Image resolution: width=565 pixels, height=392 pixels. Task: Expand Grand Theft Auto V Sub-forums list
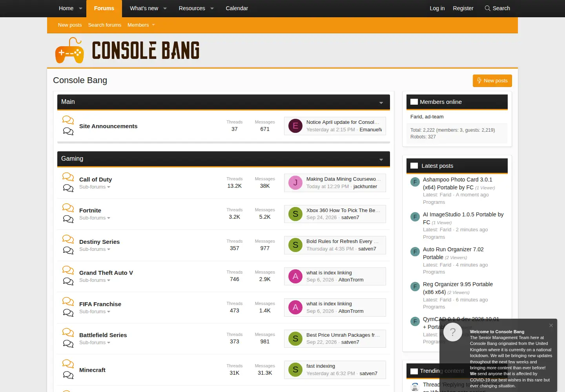tap(95, 280)
